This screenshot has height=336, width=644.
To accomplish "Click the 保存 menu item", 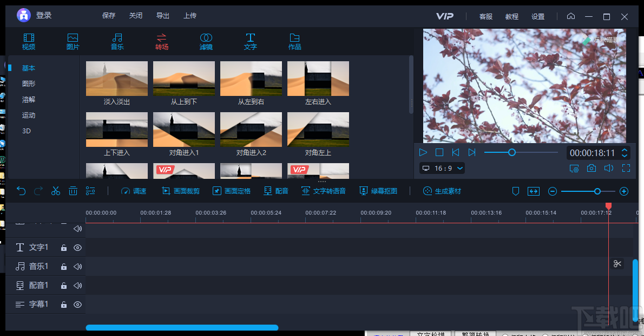I will point(109,16).
